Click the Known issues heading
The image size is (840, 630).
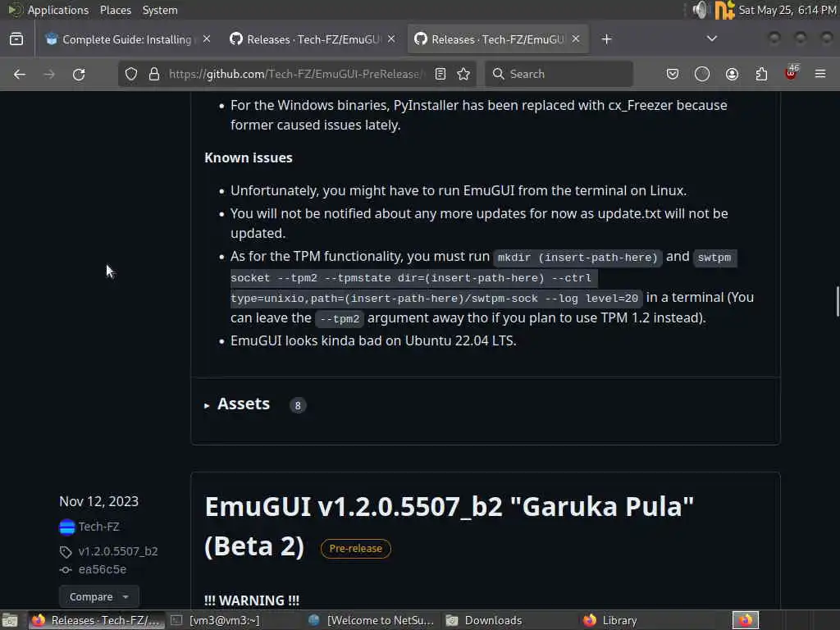pos(249,157)
